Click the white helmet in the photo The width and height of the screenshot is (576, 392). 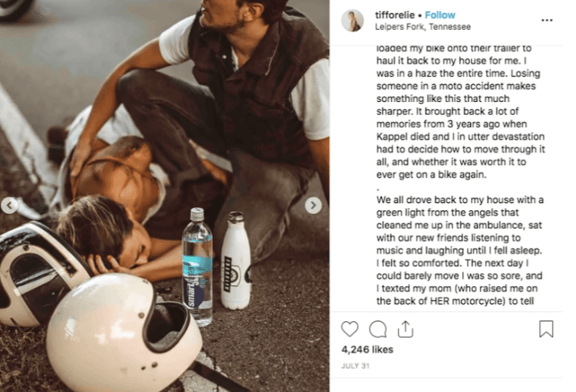pyautogui.click(x=124, y=332)
